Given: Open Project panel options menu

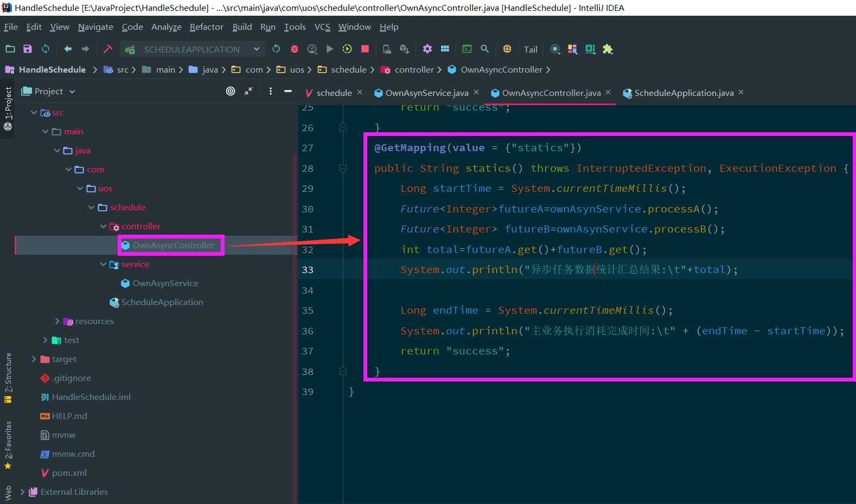Looking at the screenshot, I should pyautogui.click(x=271, y=91).
